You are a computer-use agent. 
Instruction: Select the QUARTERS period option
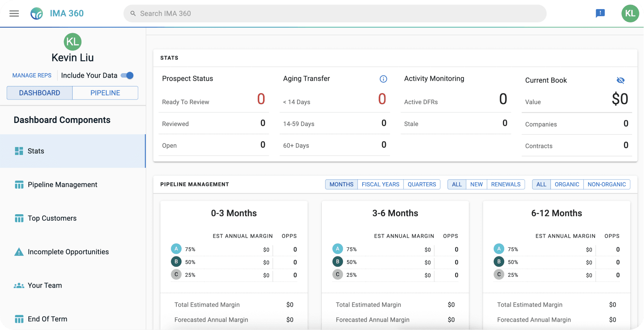tap(422, 184)
